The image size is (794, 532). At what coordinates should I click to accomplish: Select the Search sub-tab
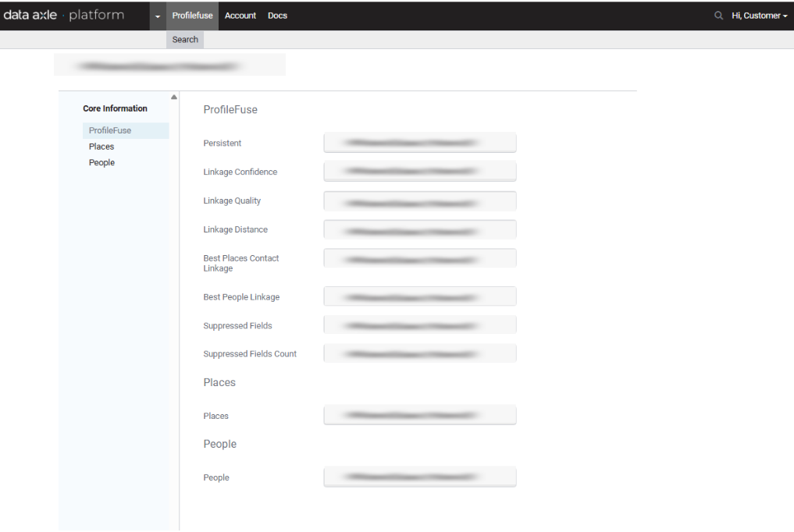[x=185, y=40]
